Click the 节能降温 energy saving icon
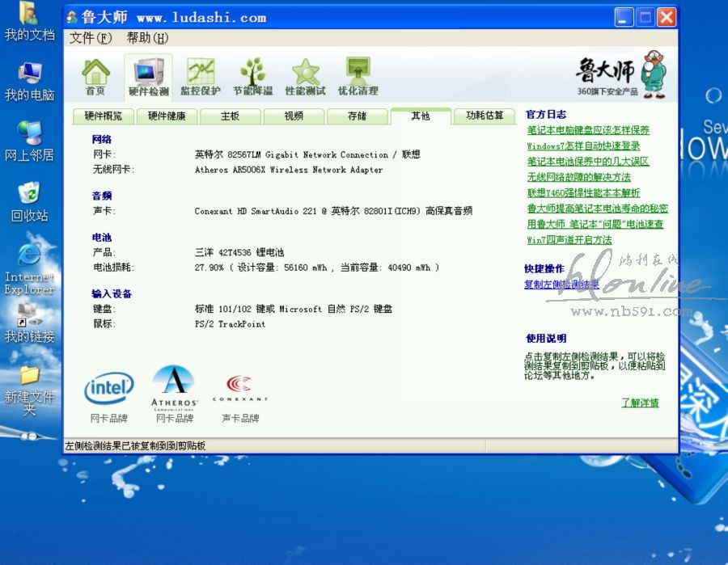Image resolution: width=728 pixels, height=565 pixels. [x=252, y=78]
